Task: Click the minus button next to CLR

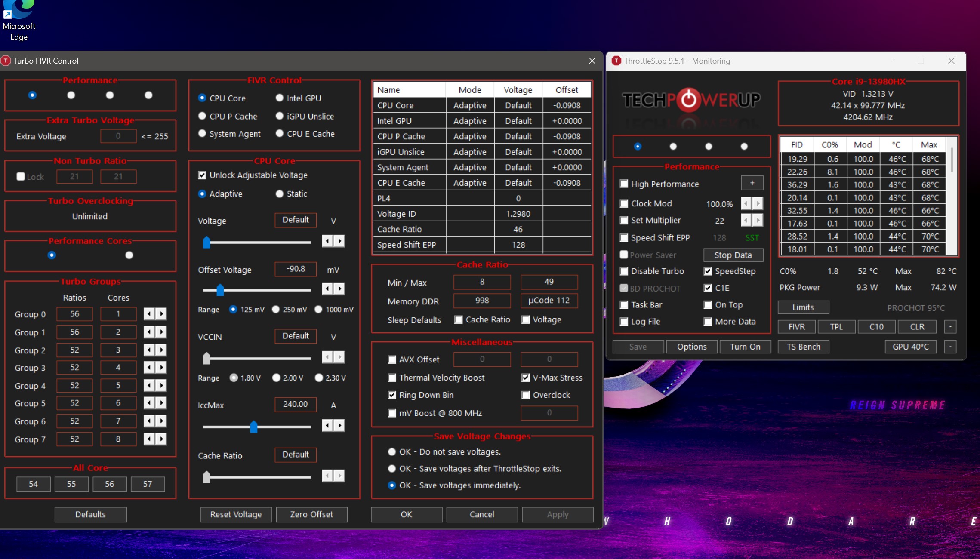Action: point(950,327)
